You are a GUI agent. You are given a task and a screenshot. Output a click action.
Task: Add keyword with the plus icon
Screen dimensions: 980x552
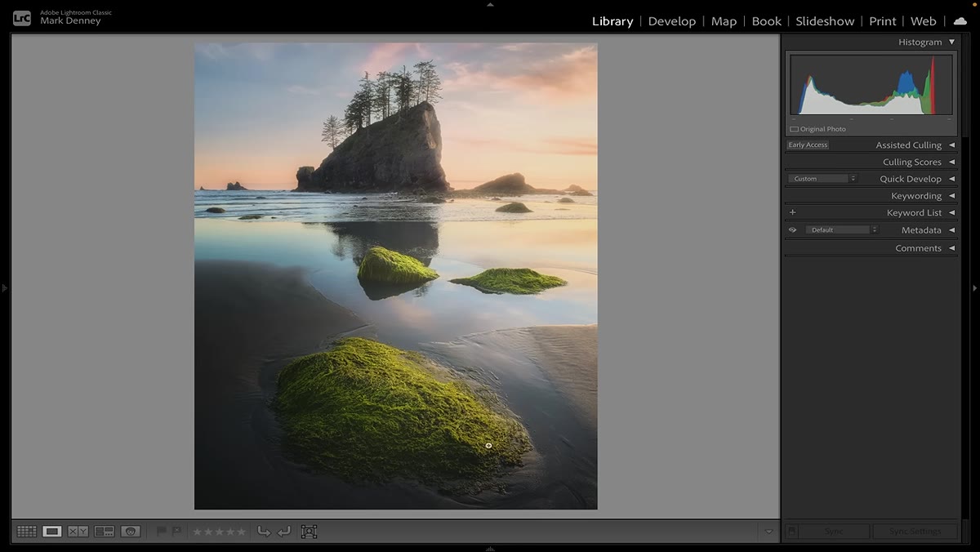pyautogui.click(x=792, y=212)
